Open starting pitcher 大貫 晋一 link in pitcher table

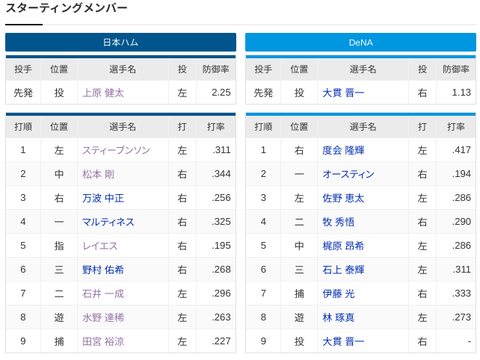(343, 93)
